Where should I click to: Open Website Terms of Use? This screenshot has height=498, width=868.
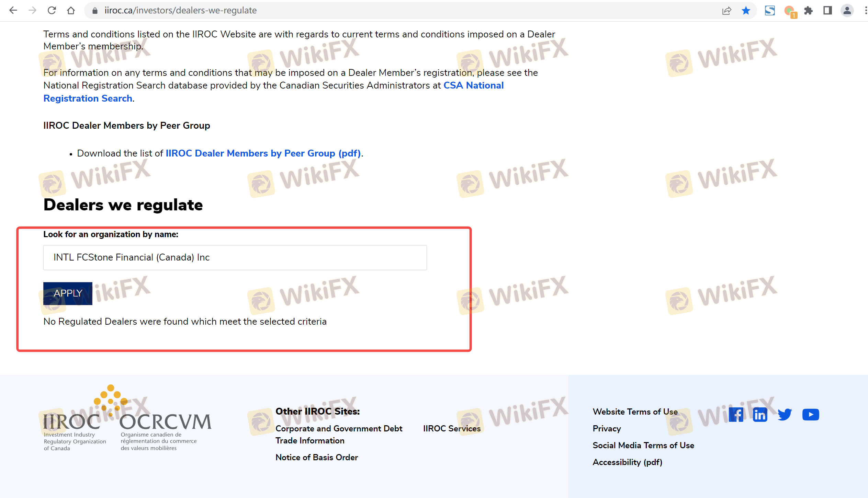(x=635, y=412)
